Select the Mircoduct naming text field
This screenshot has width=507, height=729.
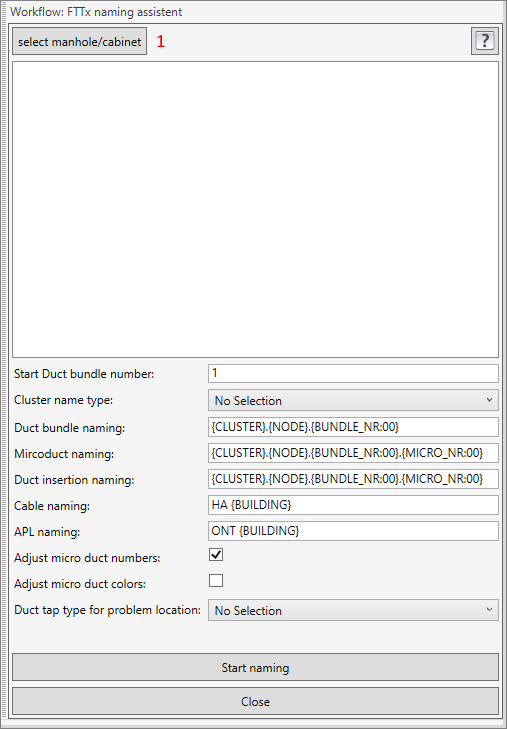coord(353,453)
